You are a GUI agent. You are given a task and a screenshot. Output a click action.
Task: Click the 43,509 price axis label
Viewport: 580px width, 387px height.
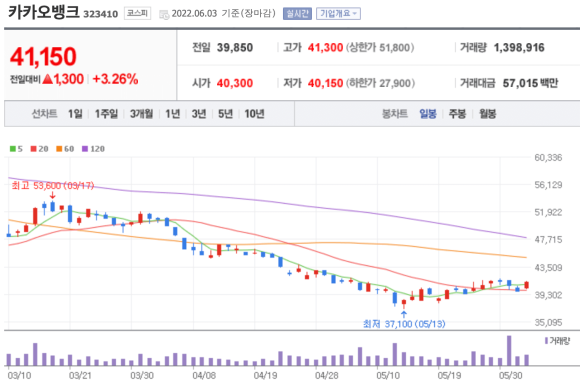(x=548, y=267)
